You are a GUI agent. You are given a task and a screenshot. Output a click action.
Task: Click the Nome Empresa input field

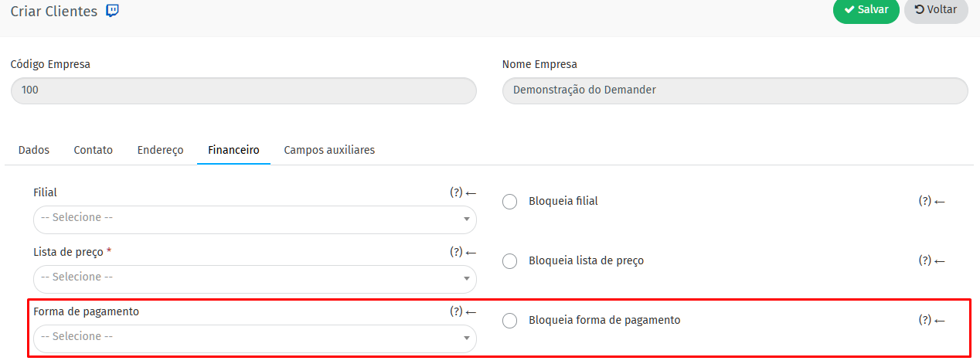pyautogui.click(x=735, y=90)
